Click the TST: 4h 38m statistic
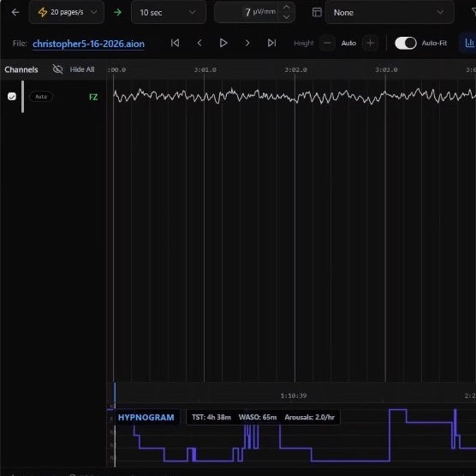The height and width of the screenshot is (476, 476). 211,418
